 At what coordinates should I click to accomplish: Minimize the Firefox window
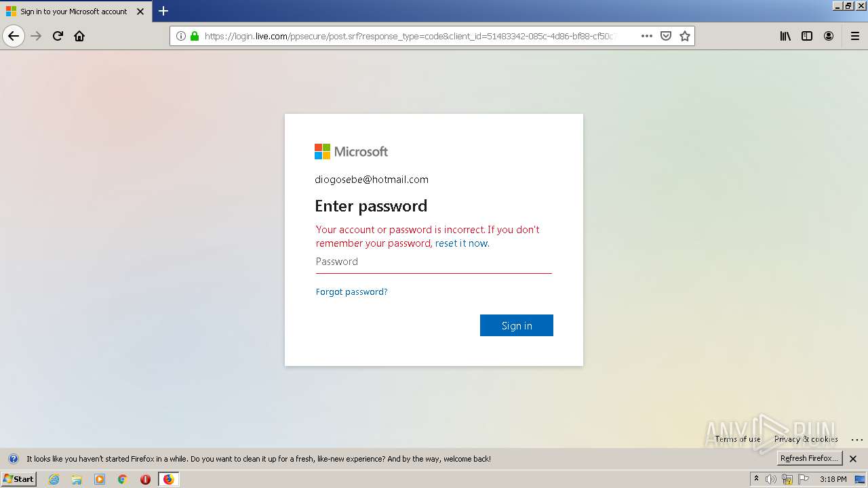tap(837, 5)
